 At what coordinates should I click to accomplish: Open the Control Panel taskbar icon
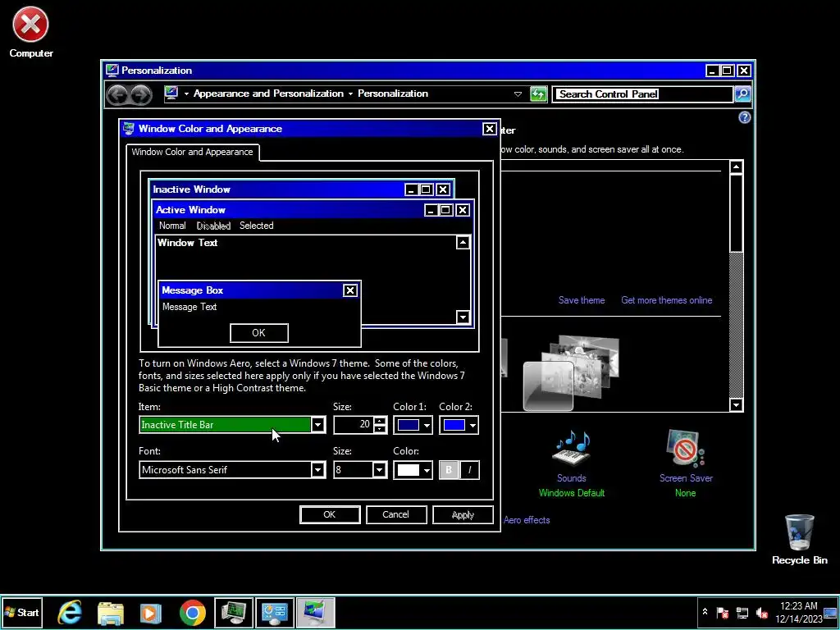[275, 612]
